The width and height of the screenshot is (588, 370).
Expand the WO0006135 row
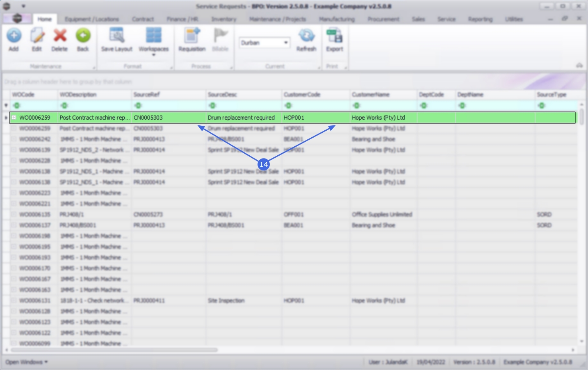[x=14, y=214]
